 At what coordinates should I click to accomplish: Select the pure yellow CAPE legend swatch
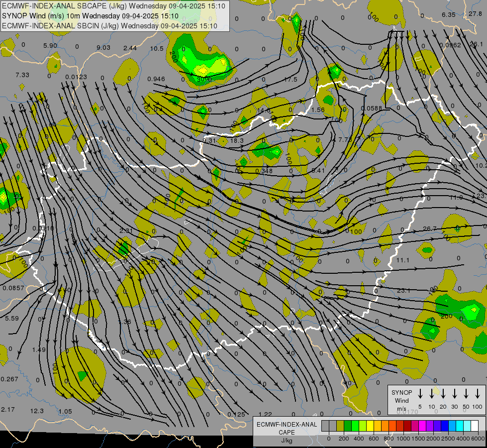[370, 426]
